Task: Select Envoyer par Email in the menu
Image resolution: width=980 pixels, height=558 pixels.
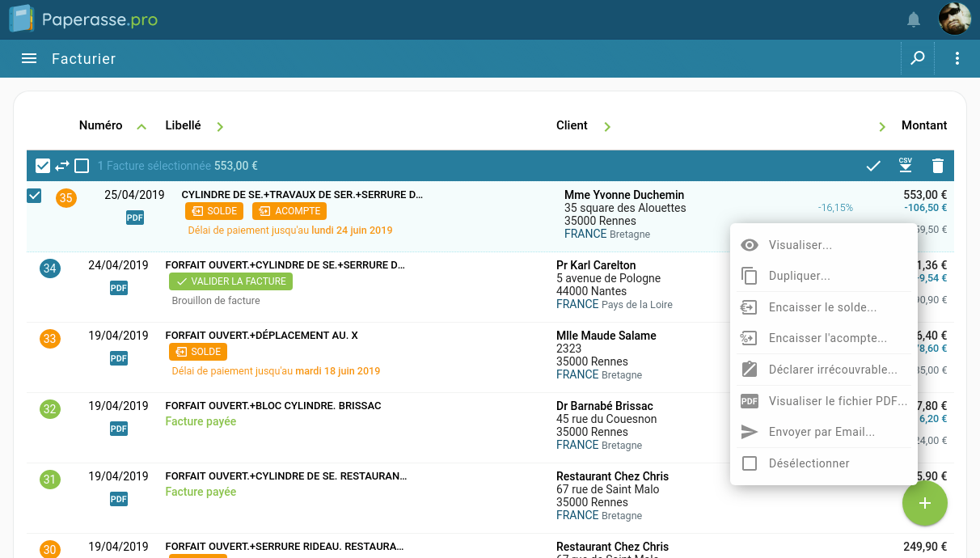Action: (x=820, y=432)
